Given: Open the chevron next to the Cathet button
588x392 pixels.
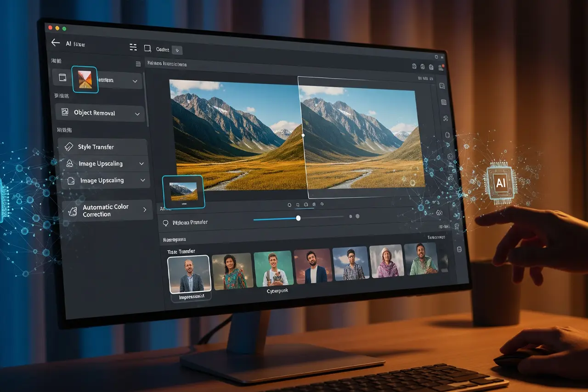Looking at the screenshot, I should coord(177,49).
